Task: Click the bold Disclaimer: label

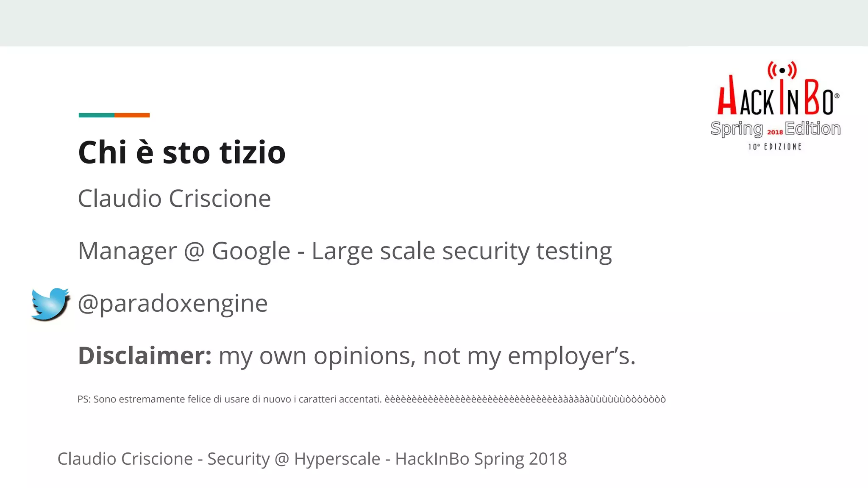Action: pos(145,355)
